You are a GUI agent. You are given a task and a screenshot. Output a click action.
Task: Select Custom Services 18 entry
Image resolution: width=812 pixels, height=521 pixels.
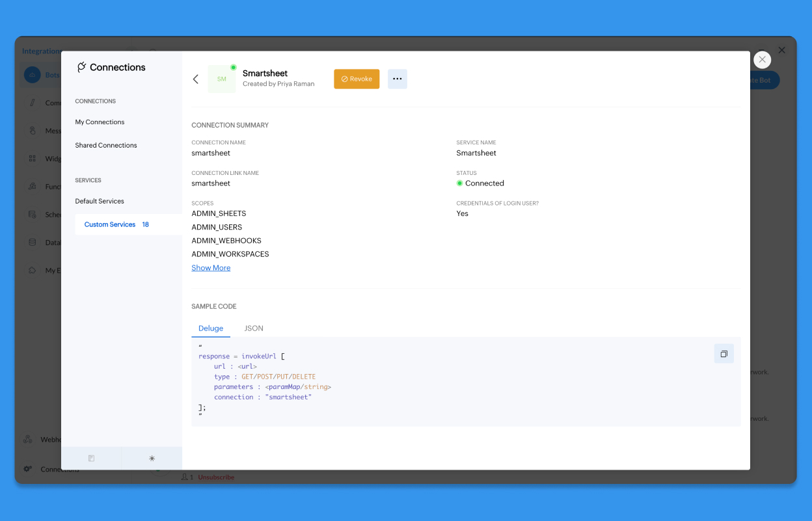128,224
